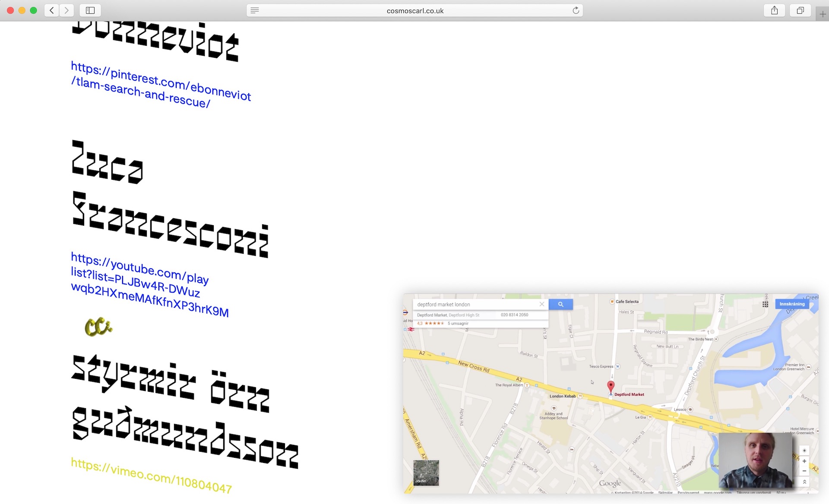Go back with Safari's back arrow

51,10
